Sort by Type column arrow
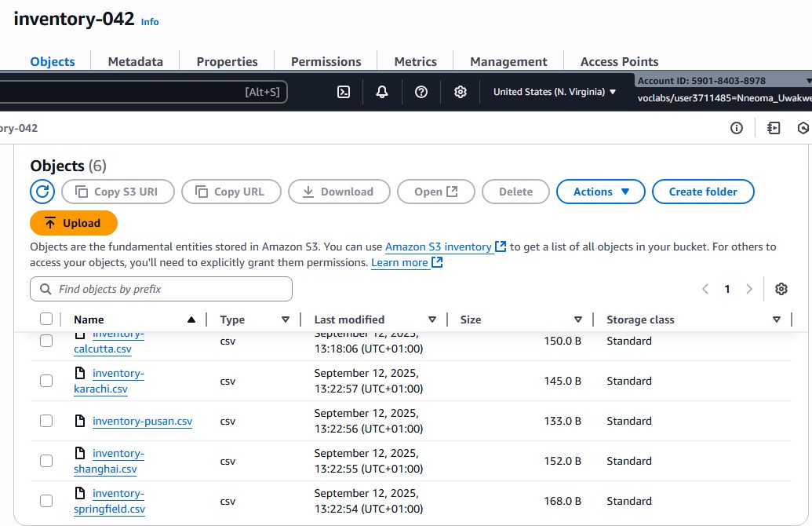This screenshot has width=812, height=526. pyautogui.click(x=286, y=320)
